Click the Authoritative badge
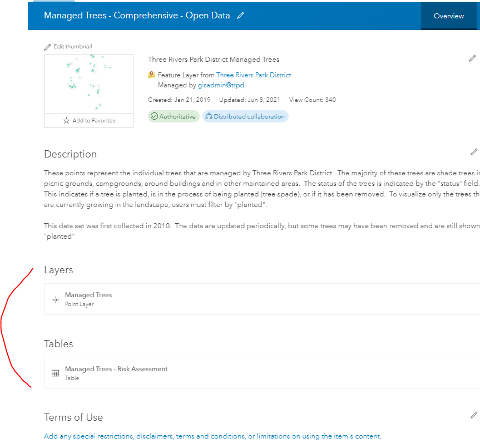This screenshot has width=480, height=448. coord(174,116)
